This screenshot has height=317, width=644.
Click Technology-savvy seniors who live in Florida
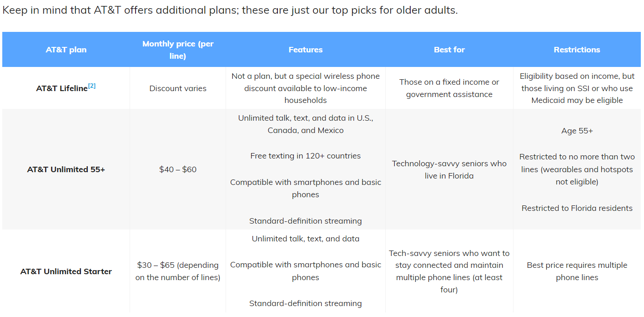(449, 169)
